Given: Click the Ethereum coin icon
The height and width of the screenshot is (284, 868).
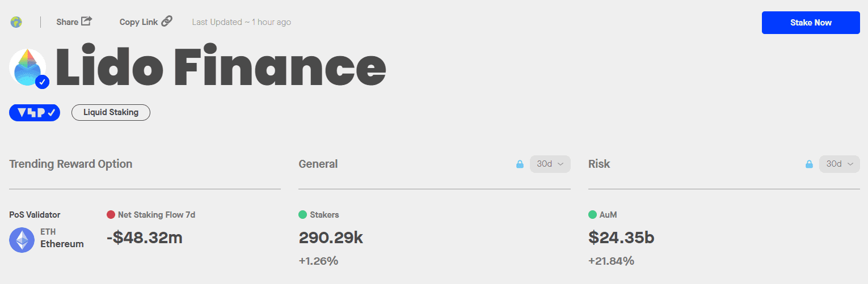Looking at the screenshot, I should coord(22,240).
